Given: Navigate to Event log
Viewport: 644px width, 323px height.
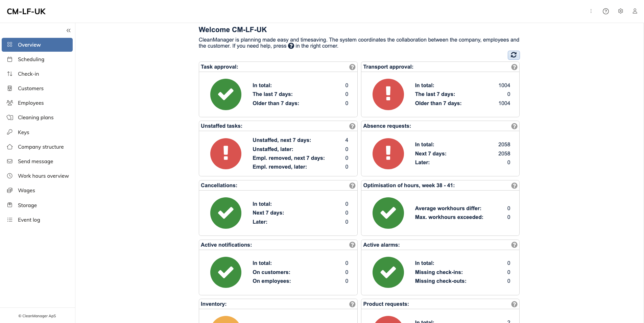Looking at the screenshot, I should pyautogui.click(x=29, y=220).
